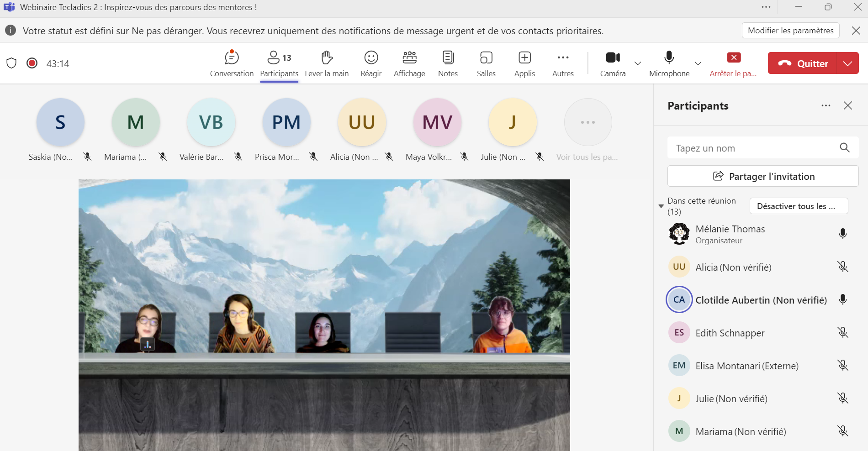Screen dimensions: 868x451
Task: Open the Autres more options menu
Action: point(563,63)
